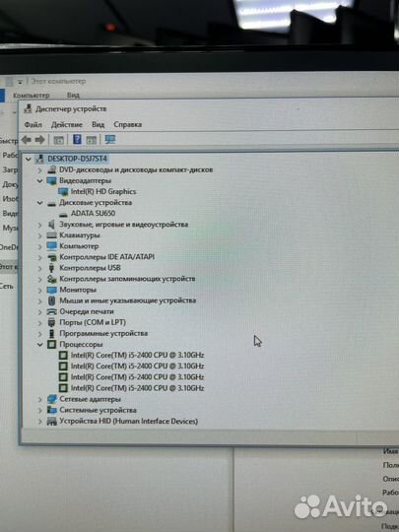The height and width of the screenshot is (532, 399).
Task: Open the Вид menu in Device Manager
Action: (98, 125)
